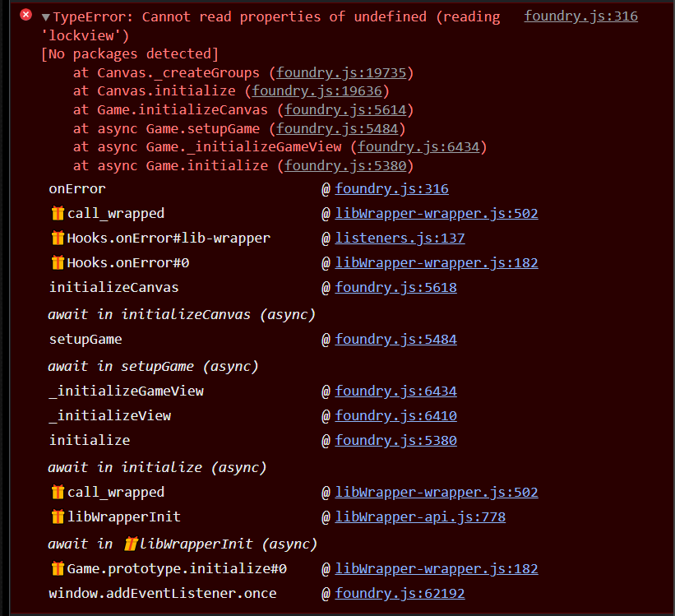Open foundry.js:6410 beside _initializeView
The height and width of the screenshot is (616, 675).
coord(395,415)
